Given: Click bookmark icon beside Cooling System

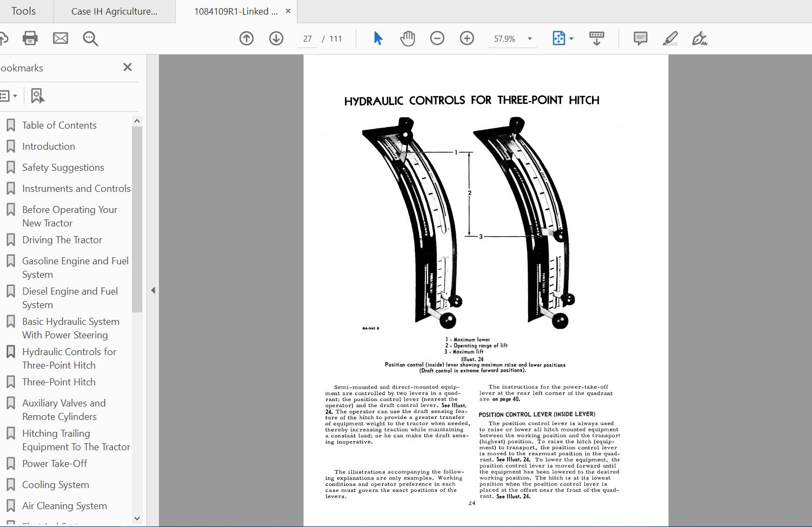Looking at the screenshot, I should coord(10,485).
